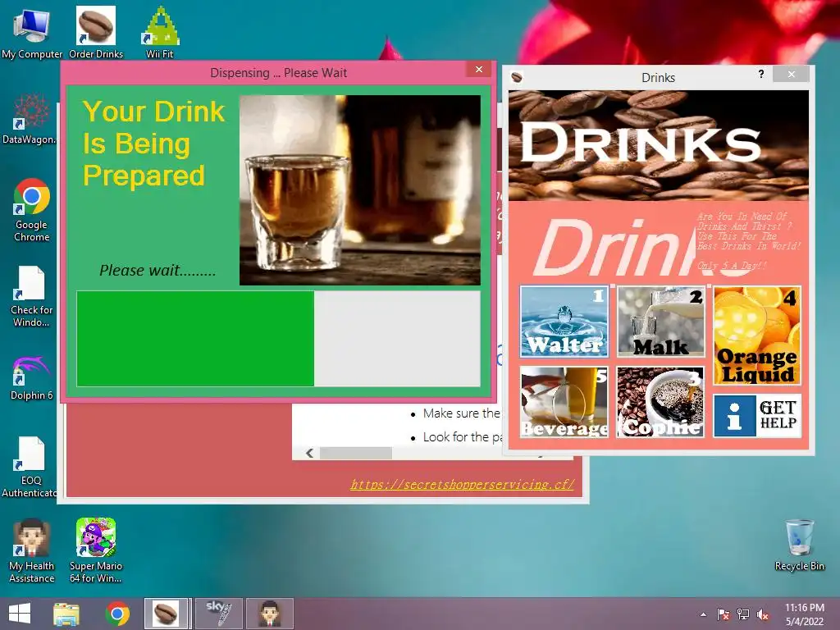Click the DRINKS coffee bean banner
Image resolution: width=840 pixels, height=630 pixels.
659,145
